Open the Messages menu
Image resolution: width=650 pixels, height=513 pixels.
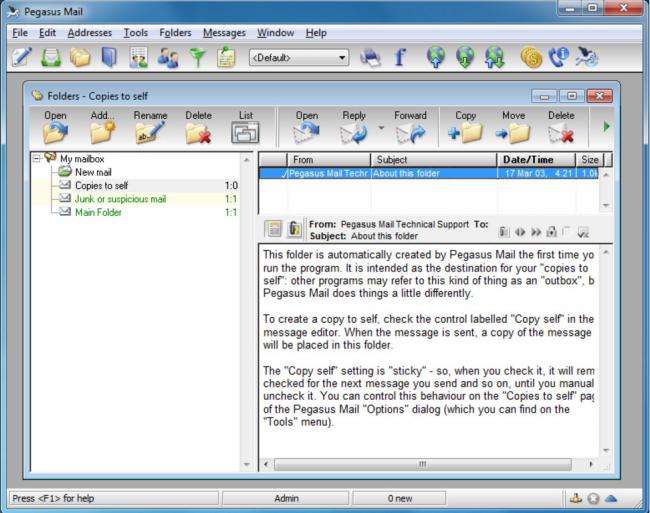point(224,33)
